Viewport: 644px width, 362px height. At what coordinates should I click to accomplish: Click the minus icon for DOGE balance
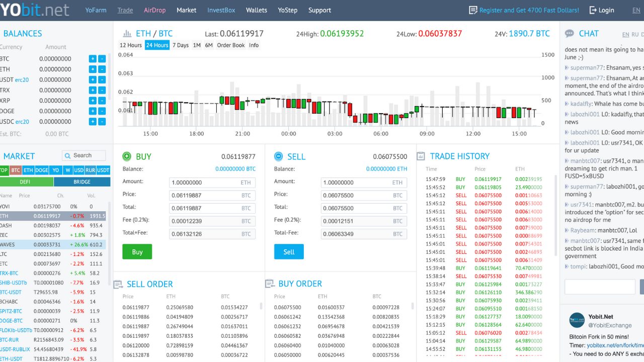pyautogui.click(x=102, y=111)
